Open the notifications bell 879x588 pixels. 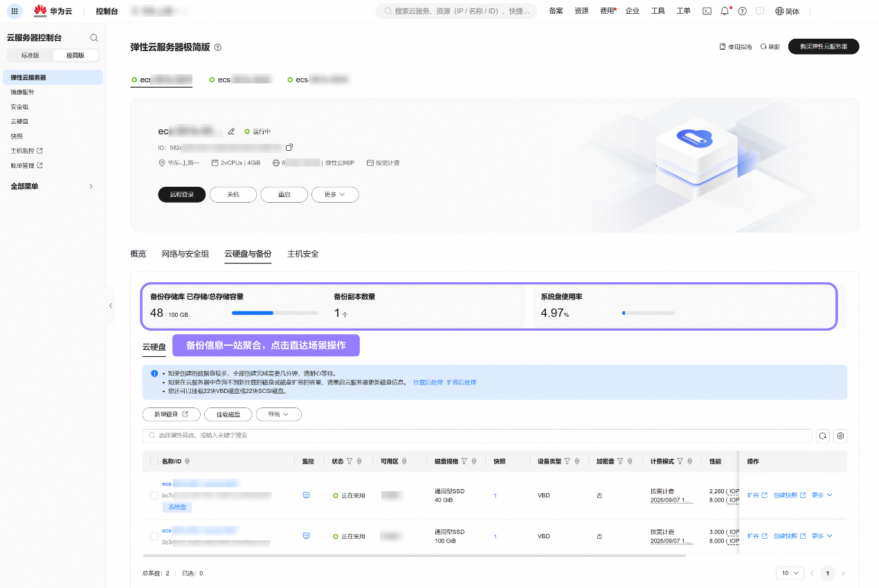725,11
